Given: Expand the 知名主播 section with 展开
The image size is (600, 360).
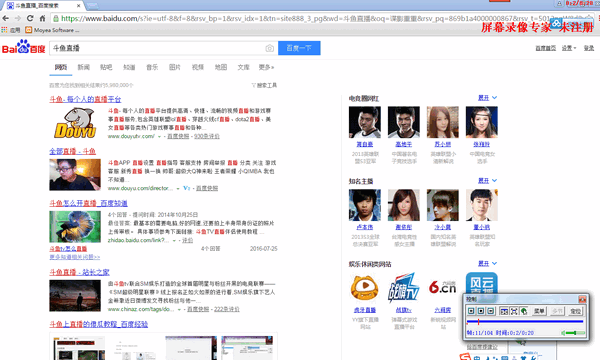Looking at the screenshot, I should click(488, 181).
